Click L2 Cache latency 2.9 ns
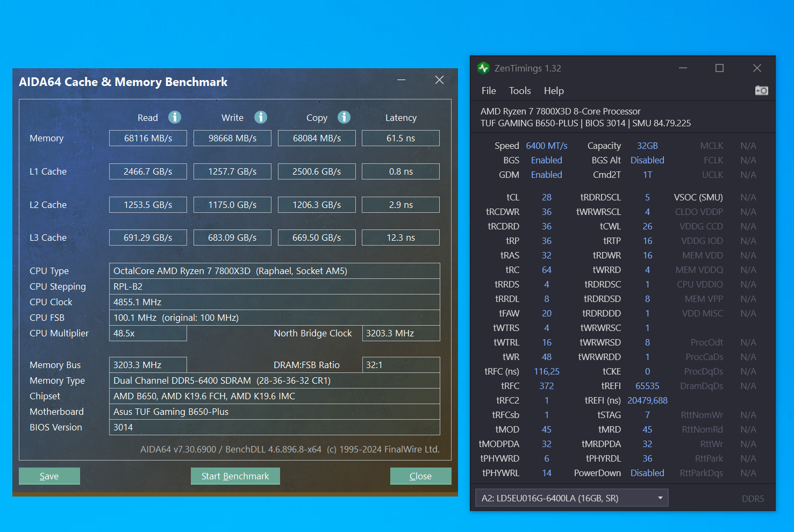The height and width of the screenshot is (532, 794). pyautogui.click(x=401, y=205)
